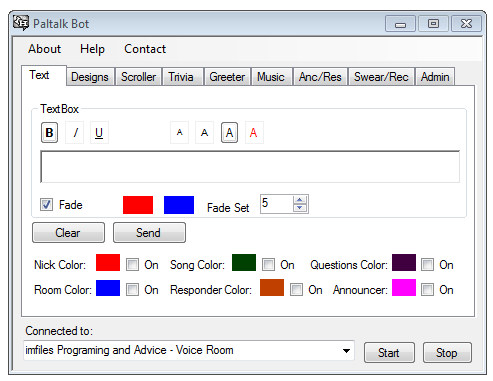Viewport: 493px width, 381px height.
Task: Change the Responder Color orange swatch
Action: point(272,288)
